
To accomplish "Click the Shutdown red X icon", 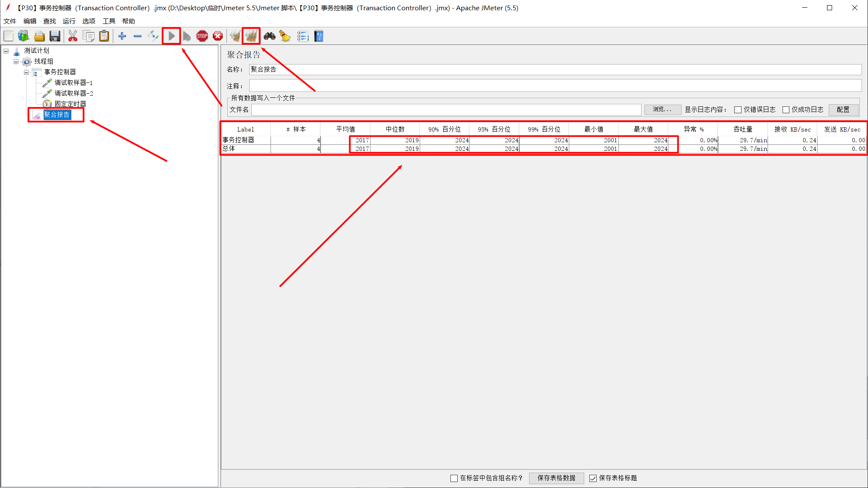I will (x=218, y=36).
